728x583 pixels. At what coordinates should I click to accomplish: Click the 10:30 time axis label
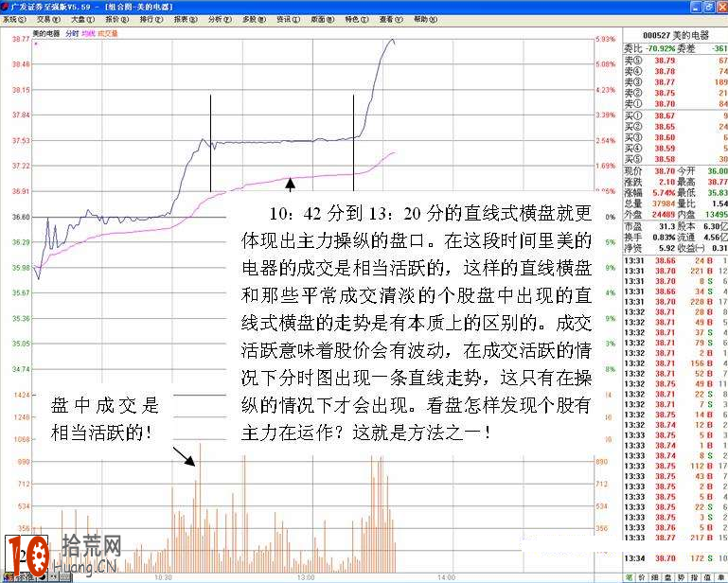click(x=163, y=577)
